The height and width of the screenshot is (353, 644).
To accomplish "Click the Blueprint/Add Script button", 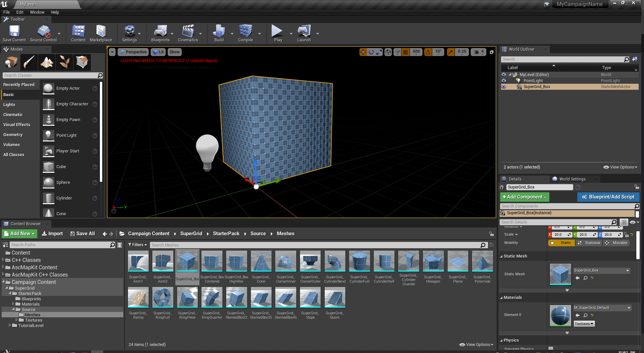I will coord(608,197).
